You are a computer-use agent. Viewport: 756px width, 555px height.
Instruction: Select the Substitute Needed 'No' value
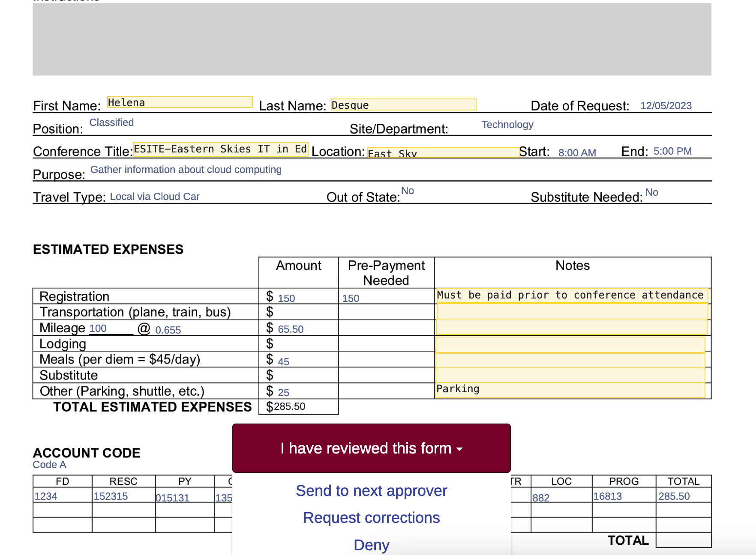point(651,192)
